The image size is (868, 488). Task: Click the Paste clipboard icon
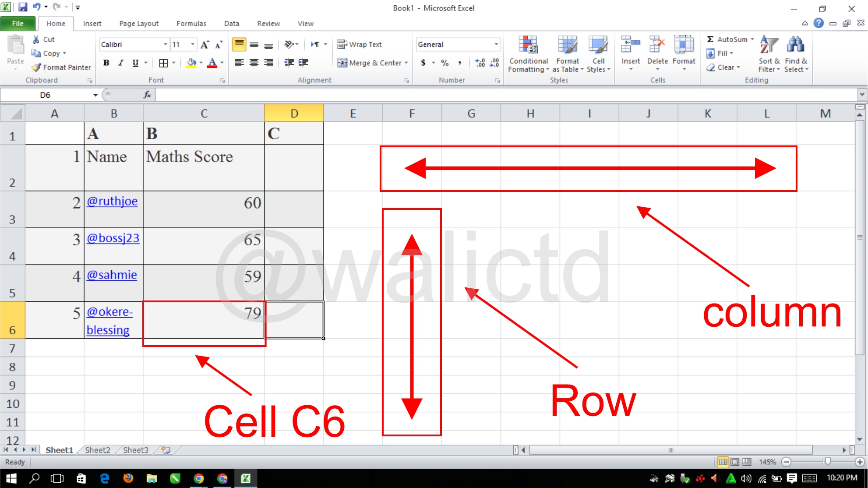(x=16, y=46)
